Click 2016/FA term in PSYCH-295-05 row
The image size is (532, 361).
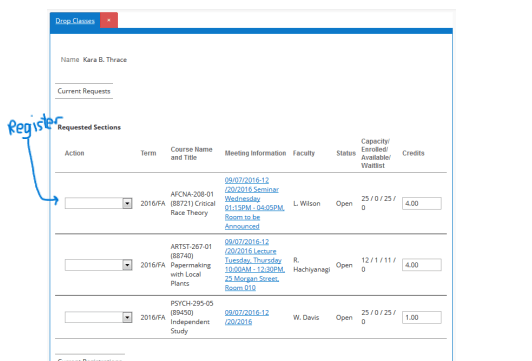point(153,317)
